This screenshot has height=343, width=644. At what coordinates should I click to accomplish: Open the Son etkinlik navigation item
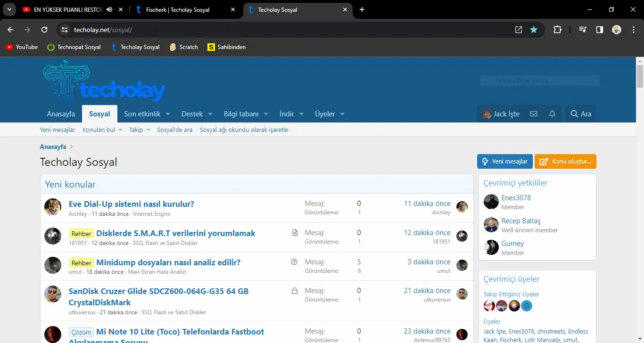(x=142, y=114)
